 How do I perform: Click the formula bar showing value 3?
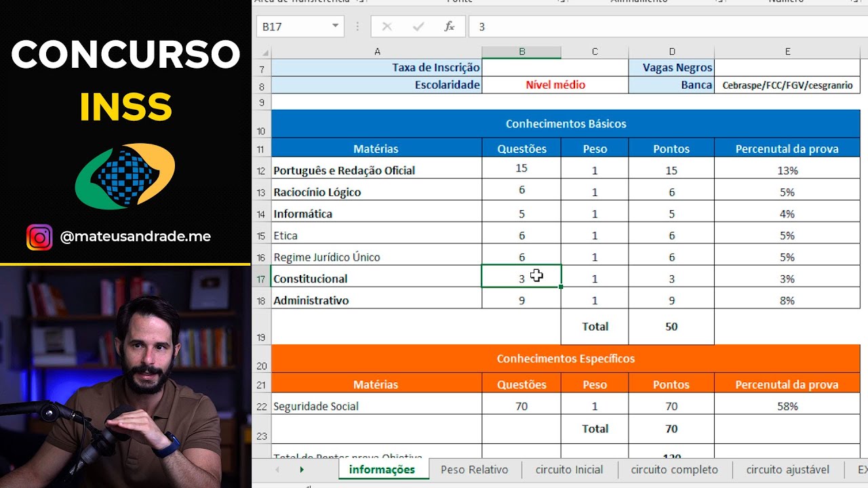tap(668, 26)
